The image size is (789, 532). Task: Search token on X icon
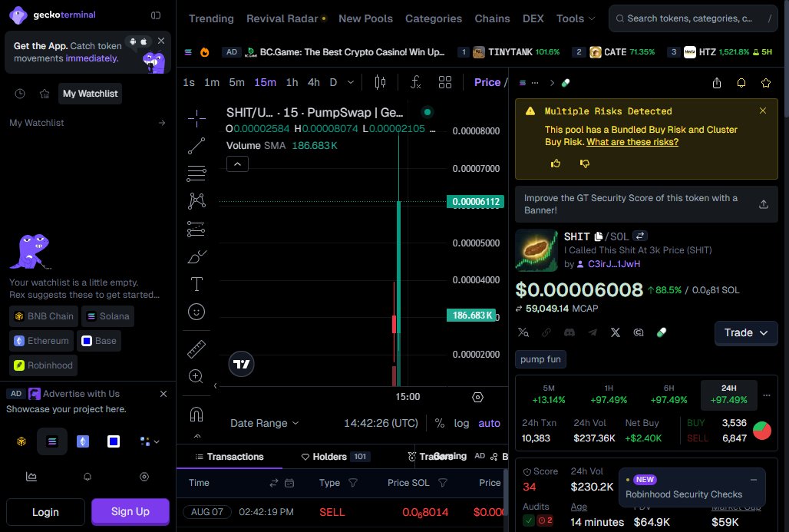click(x=523, y=332)
